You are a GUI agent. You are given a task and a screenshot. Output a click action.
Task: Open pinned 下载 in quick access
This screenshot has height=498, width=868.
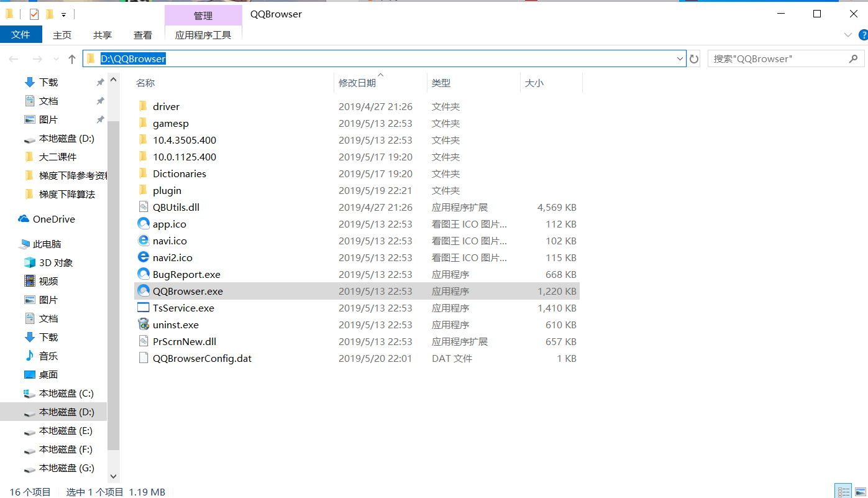coord(48,82)
